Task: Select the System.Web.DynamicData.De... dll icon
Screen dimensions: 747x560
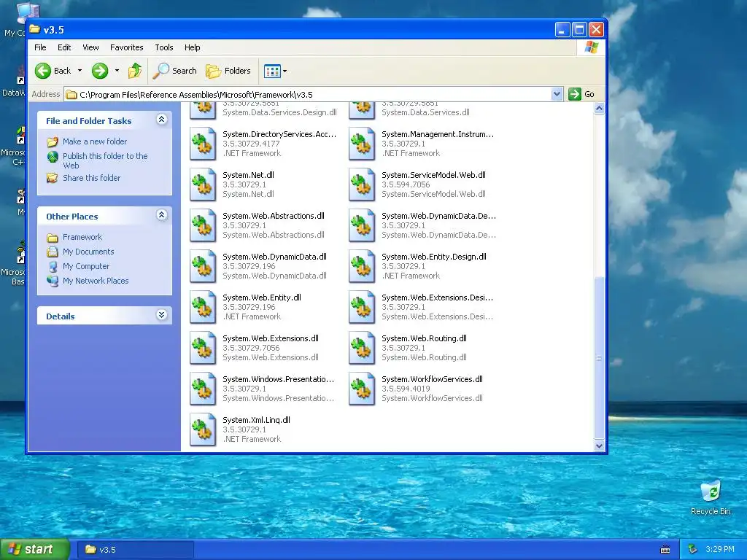Action: click(x=362, y=225)
